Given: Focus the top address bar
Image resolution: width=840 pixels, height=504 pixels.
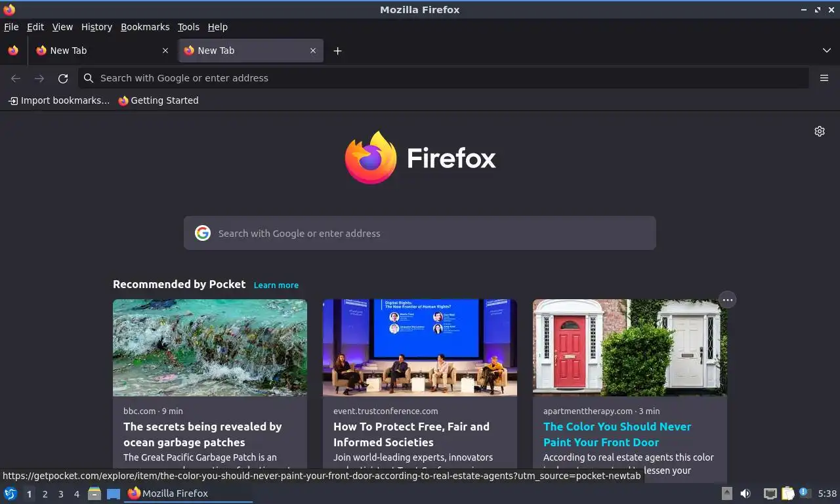Looking at the screenshot, I should pos(444,78).
